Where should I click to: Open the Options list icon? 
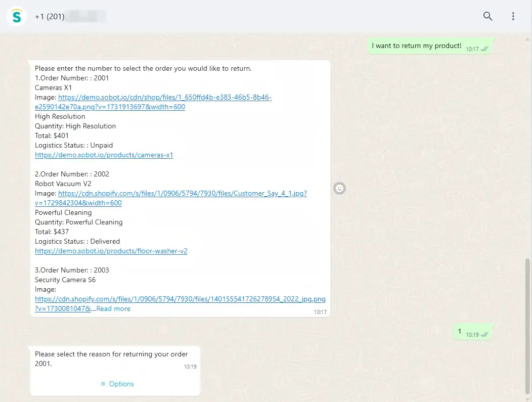103,384
